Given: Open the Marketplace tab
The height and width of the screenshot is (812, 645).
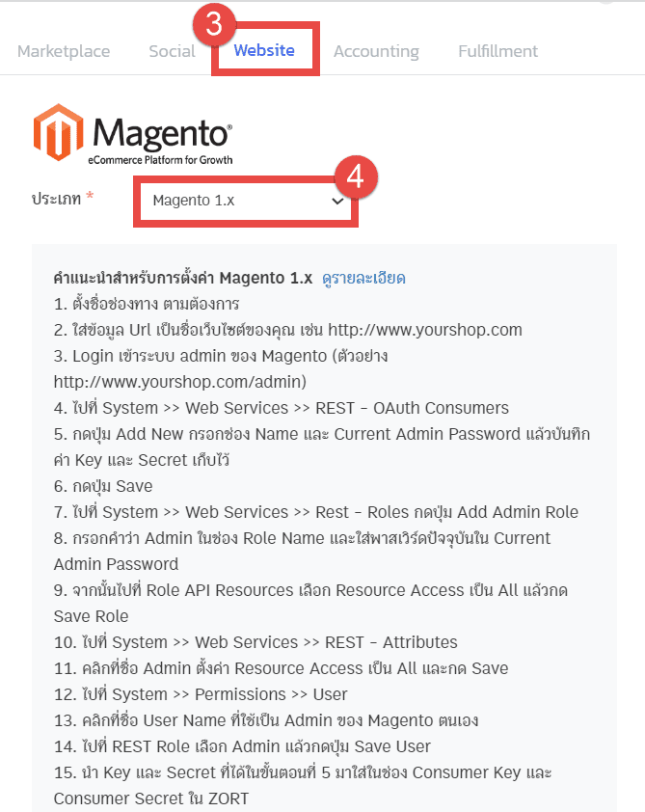Looking at the screenshot, I should coord(64,51).
